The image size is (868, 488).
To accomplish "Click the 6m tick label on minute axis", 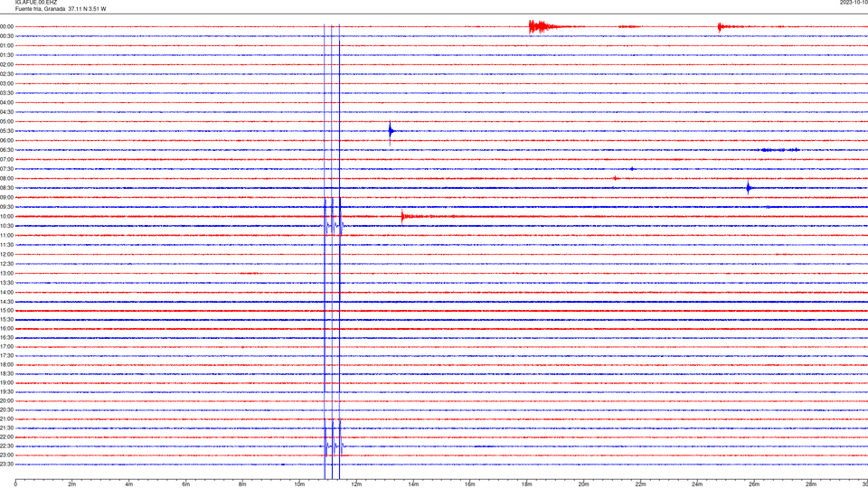I will (186, 484).
